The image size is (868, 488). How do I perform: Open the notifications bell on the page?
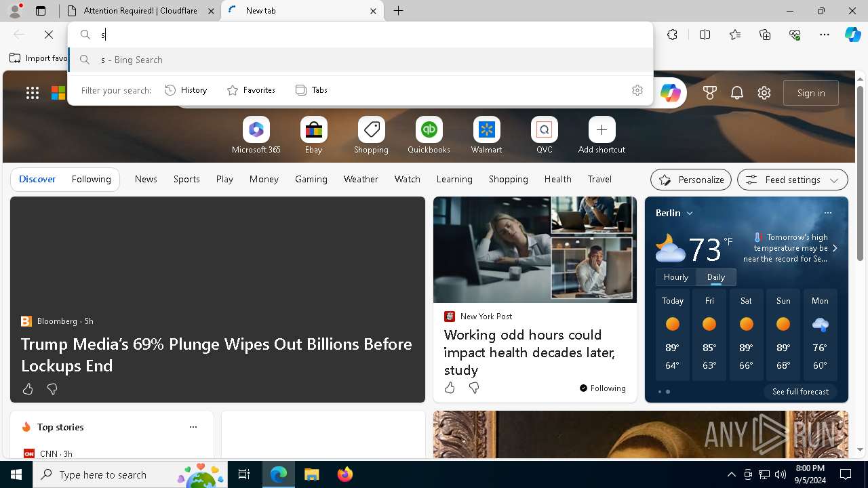[x=737, y=93]
